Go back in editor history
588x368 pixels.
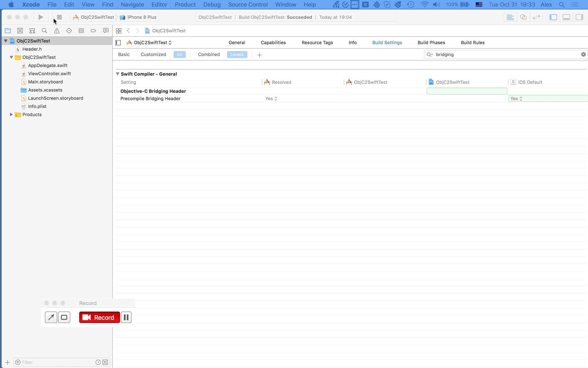(x=128, y=31)
